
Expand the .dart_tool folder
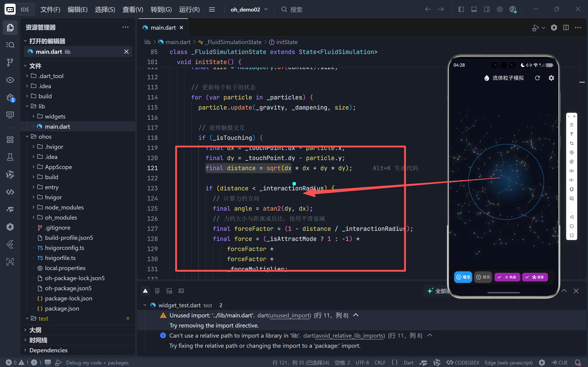point(51,76)
